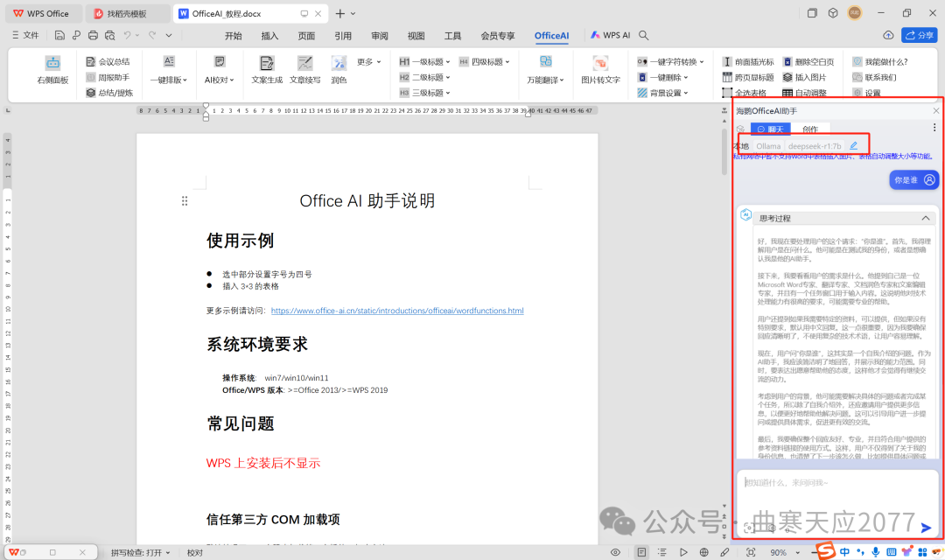945x560 pixels.
Task: Open the 图片转文字 tool
Action: point(600,70)
